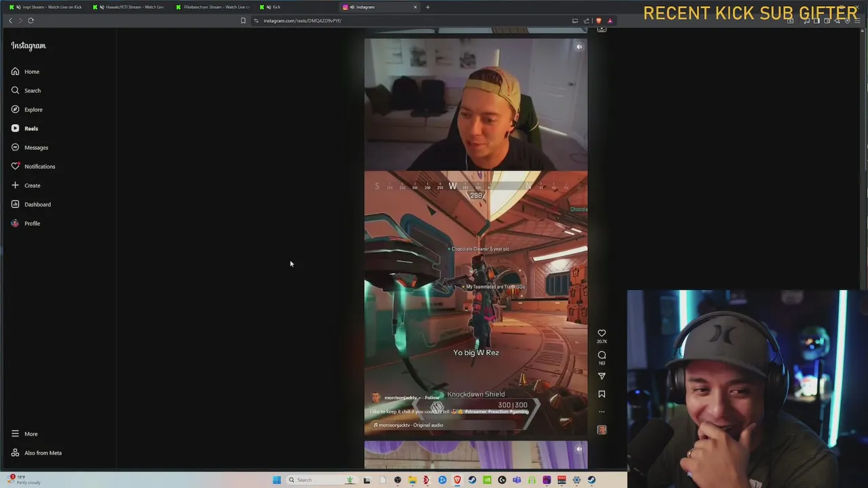Open the Brave browser taskbar icon
868x488 pixels.
(x=457, y=480)
